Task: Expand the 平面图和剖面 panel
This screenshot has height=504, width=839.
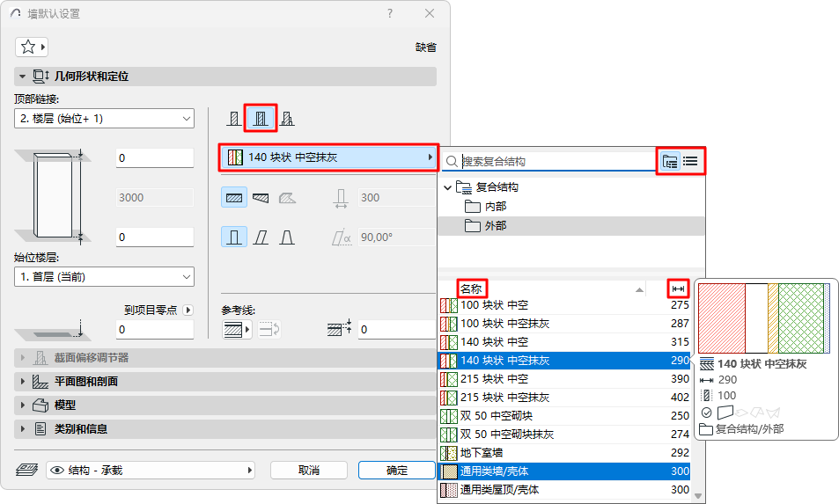Action: pyautogui.click(x=23, y=381)
